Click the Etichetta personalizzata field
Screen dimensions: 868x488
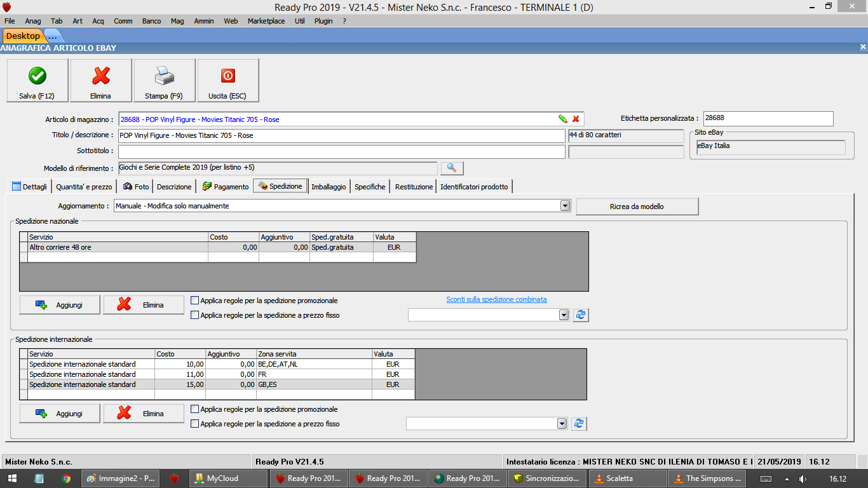tap(768, 118)
